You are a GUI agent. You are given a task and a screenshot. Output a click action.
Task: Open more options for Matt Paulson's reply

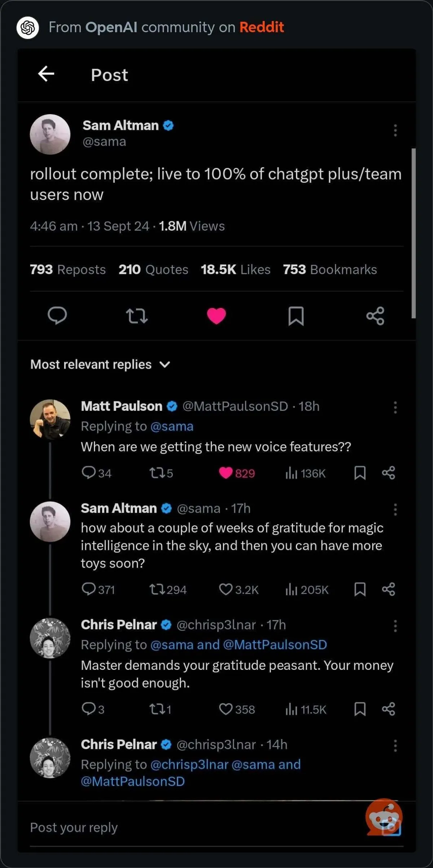pos(395,407)
